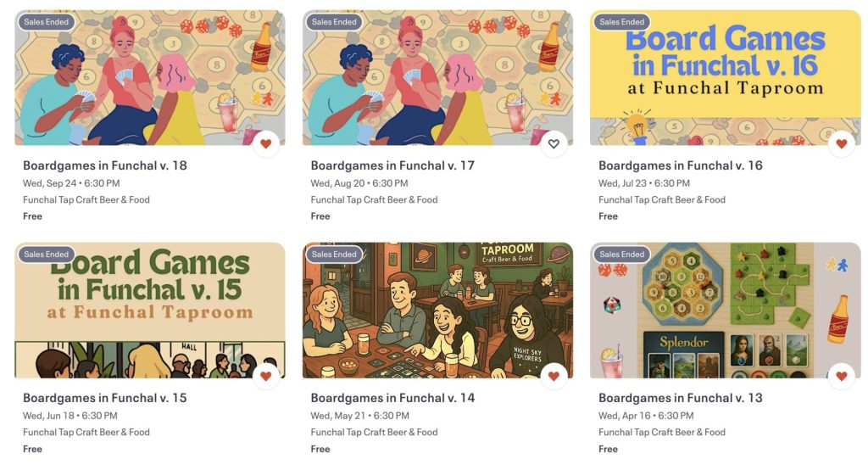Click the yellow Board Games v. 16 banner

point(726,77)
